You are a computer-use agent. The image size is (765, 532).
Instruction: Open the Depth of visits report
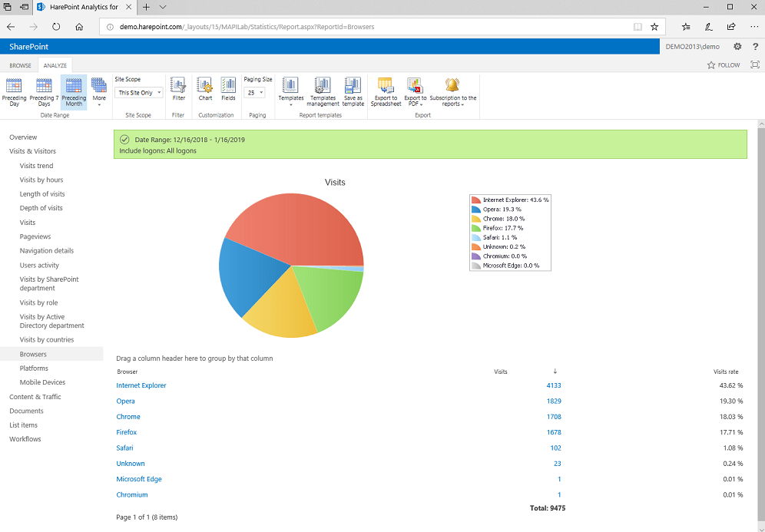click(41, 208)
